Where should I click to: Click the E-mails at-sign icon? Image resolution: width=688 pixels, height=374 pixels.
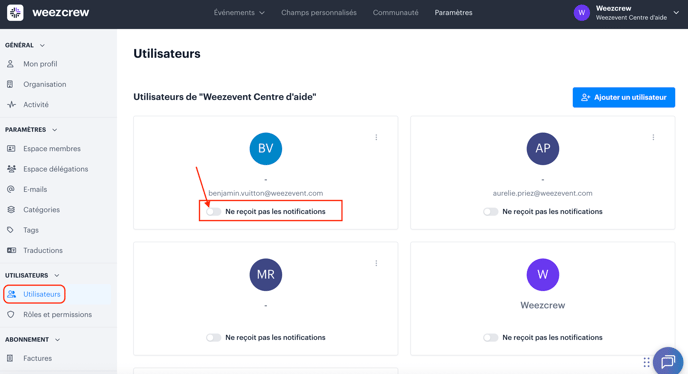(x=11, y=189)
